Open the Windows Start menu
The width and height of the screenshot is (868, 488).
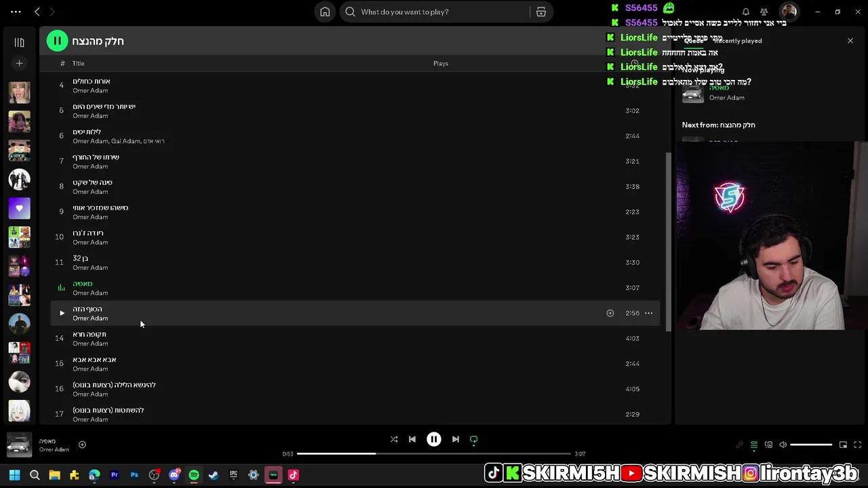[x=15, y=475]
